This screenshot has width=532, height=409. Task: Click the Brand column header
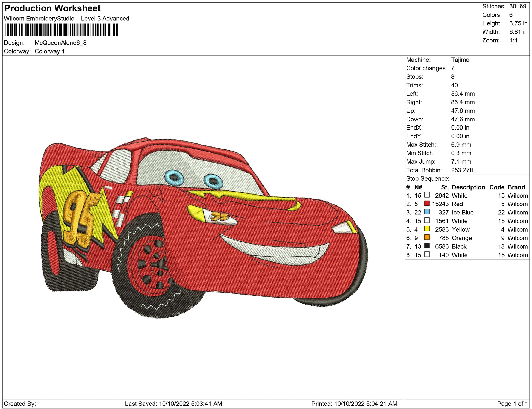(x=516, y=187)
